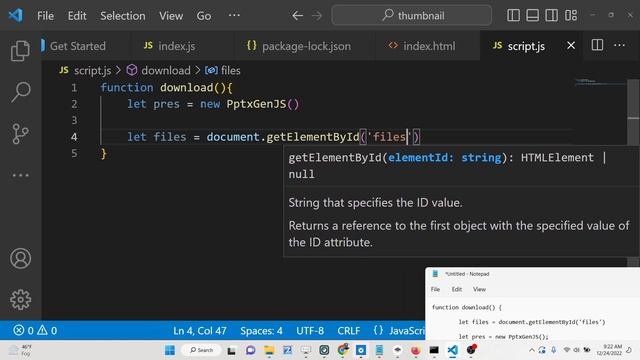The image size is (640, 360).
Task: Open the Source Control view
Action: pyautogui.click(x=20, y=134)
